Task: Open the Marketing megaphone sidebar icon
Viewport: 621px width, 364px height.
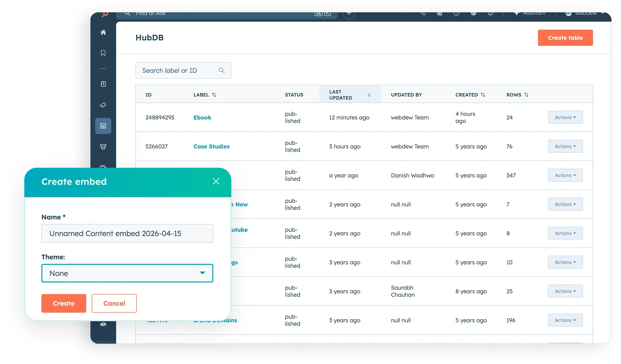Action: coord(103,105)
